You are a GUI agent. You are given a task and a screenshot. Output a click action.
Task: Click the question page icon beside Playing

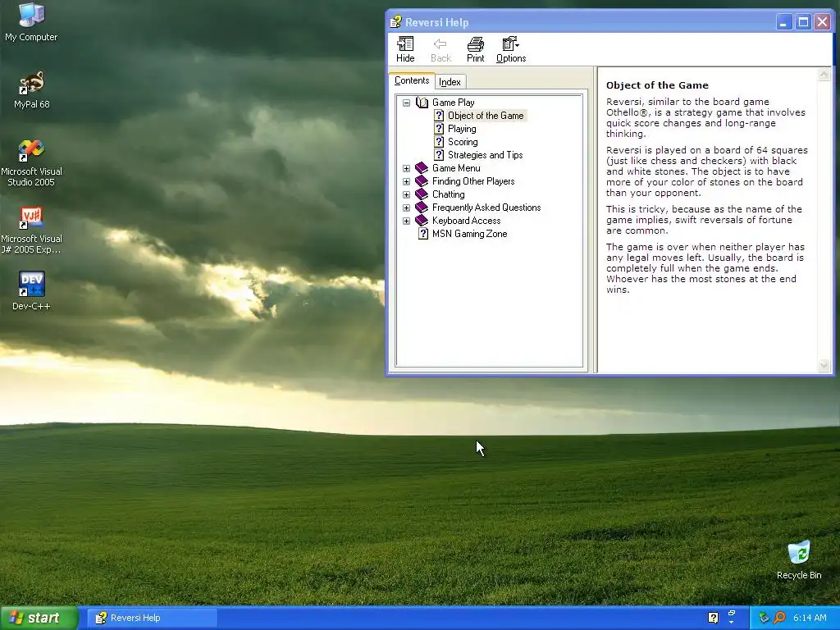tap(439, 129)
